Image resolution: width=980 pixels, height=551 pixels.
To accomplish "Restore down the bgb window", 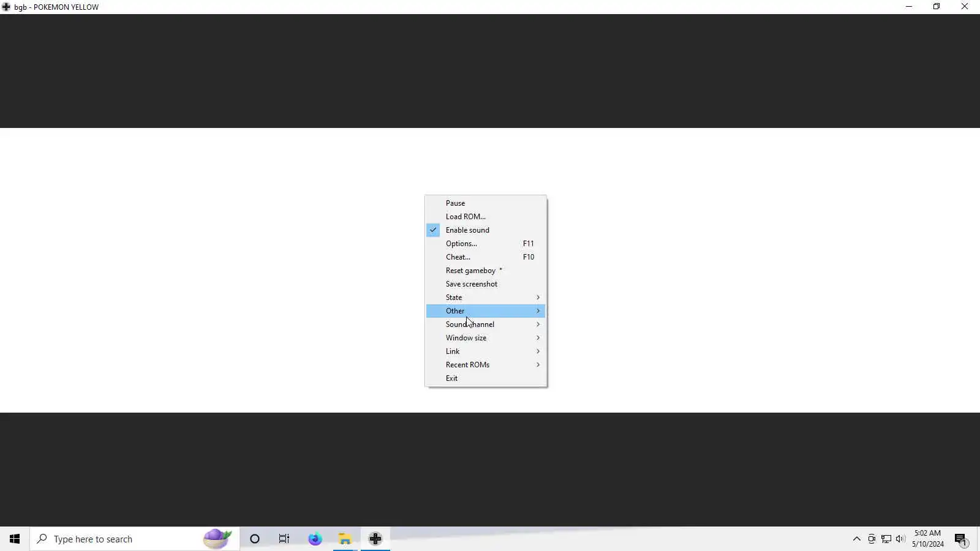I will (937, 7).
